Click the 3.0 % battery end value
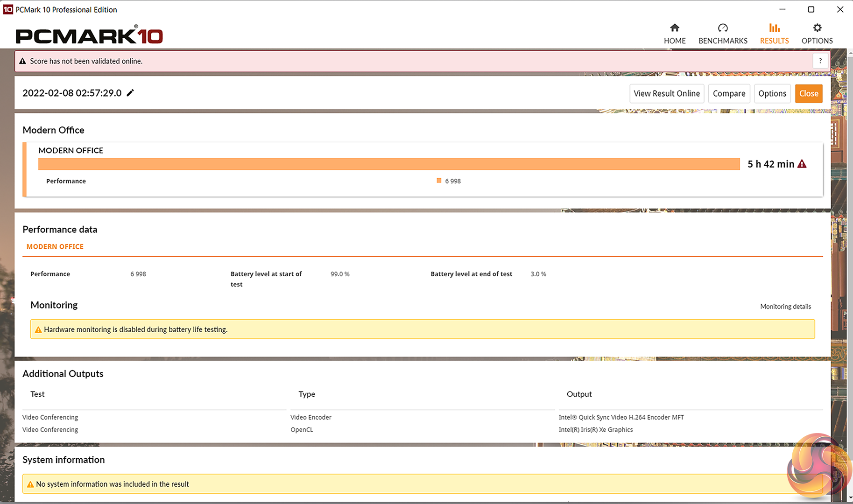The image size is (853, 504). [538, 274]
